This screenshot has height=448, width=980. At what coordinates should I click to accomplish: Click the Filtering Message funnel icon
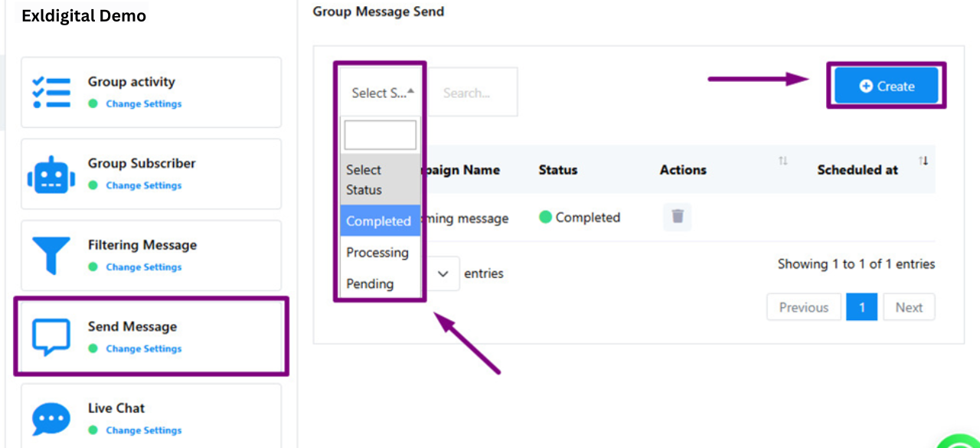point(51,256)
